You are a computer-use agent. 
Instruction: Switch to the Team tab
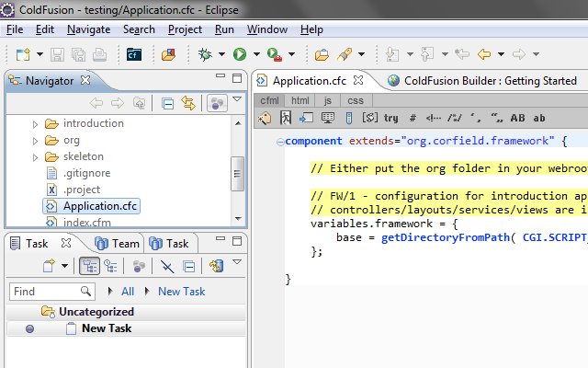pos(117,244)
